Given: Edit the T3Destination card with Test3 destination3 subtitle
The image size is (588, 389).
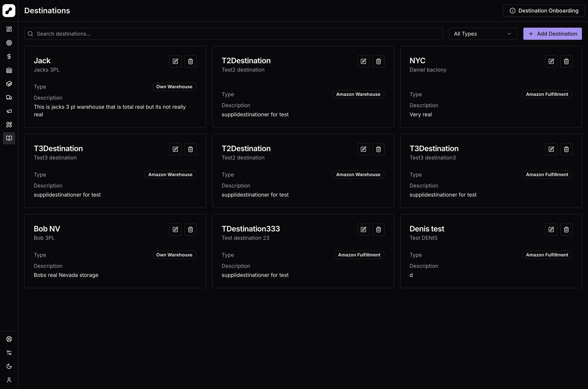Looking at the screenshot, I should click(x=551, y=149).
